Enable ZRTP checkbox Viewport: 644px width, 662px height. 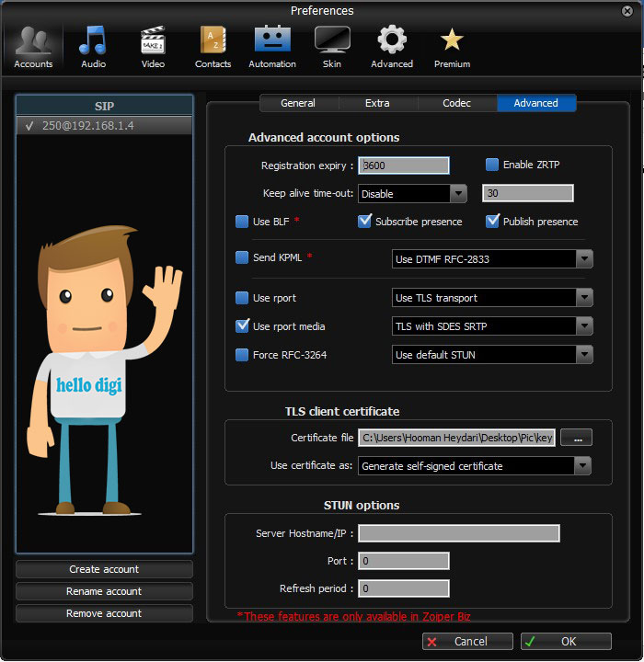(492, 165)
